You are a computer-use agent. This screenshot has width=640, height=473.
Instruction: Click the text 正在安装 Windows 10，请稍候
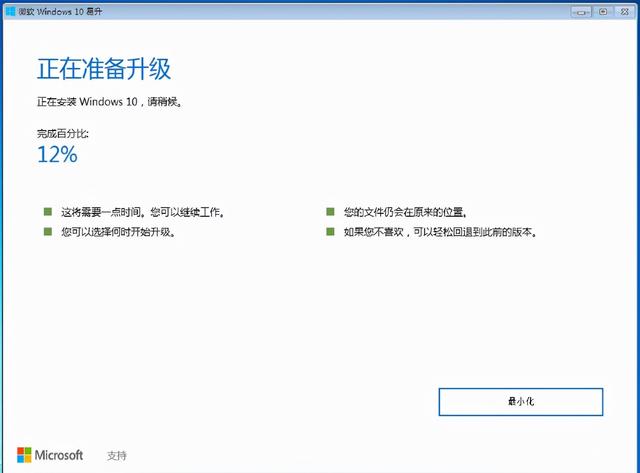pos(109,102)
